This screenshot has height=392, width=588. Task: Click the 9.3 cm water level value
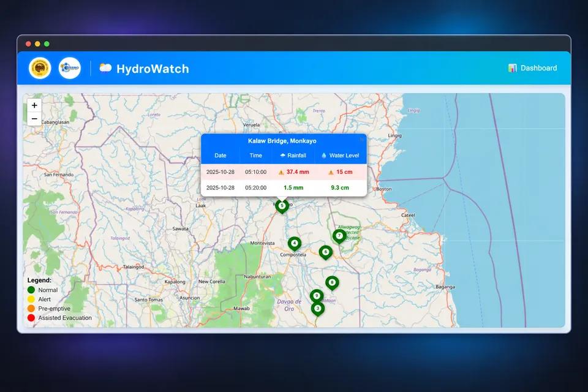pos(340,187)
